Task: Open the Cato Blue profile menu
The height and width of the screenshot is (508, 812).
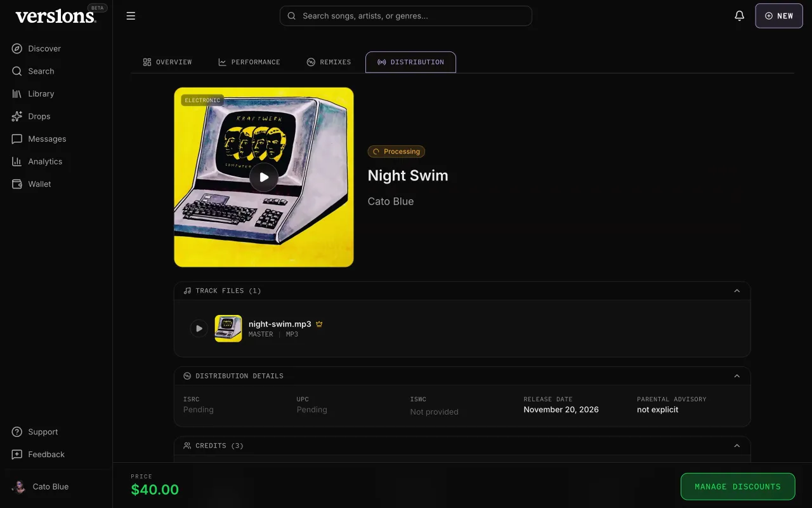Action: click(x=42, y=486)
